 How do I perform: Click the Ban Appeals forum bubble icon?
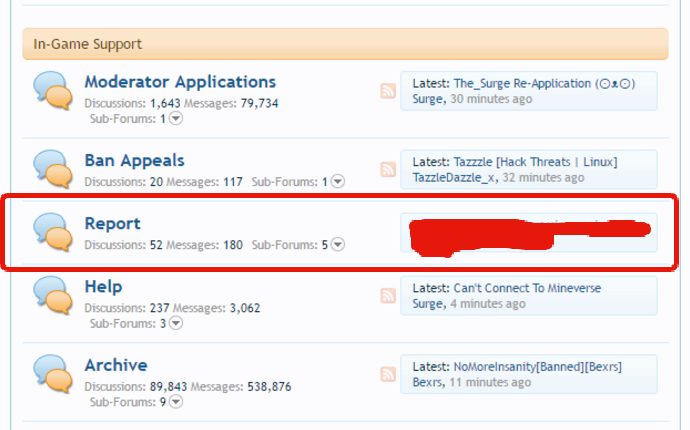click(x=53, y=169)
